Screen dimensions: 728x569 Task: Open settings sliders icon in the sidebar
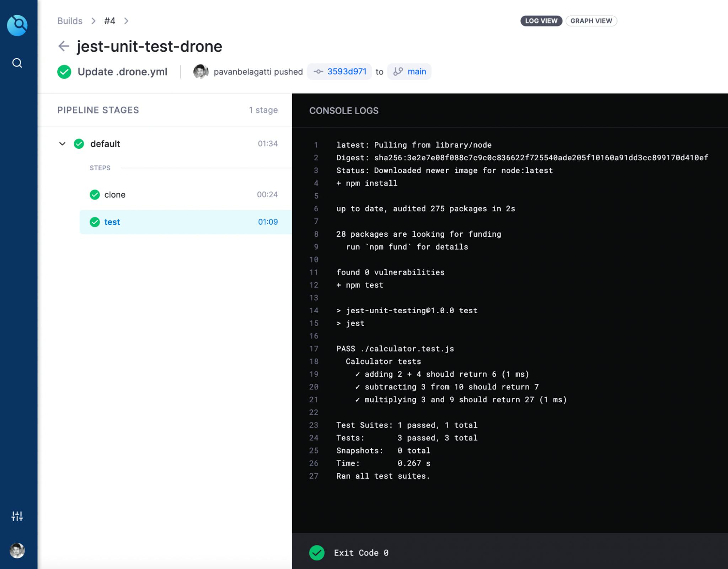(17, 516)
